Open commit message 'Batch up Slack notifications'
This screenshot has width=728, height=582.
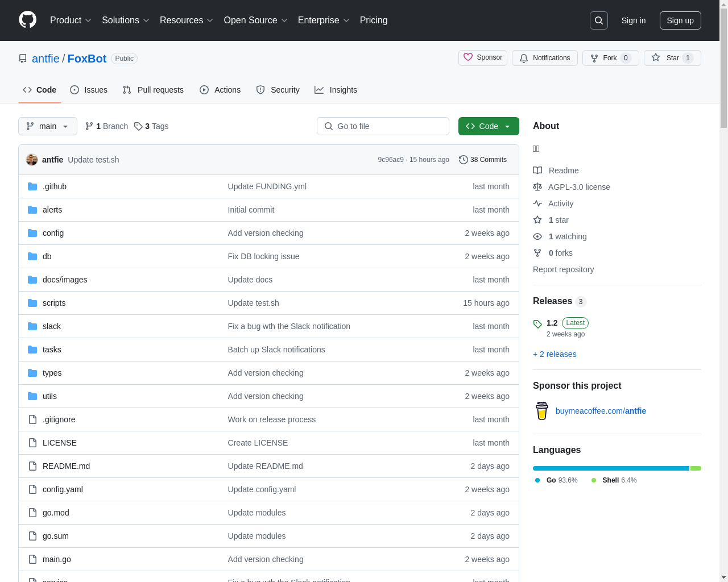pos(276,350)
